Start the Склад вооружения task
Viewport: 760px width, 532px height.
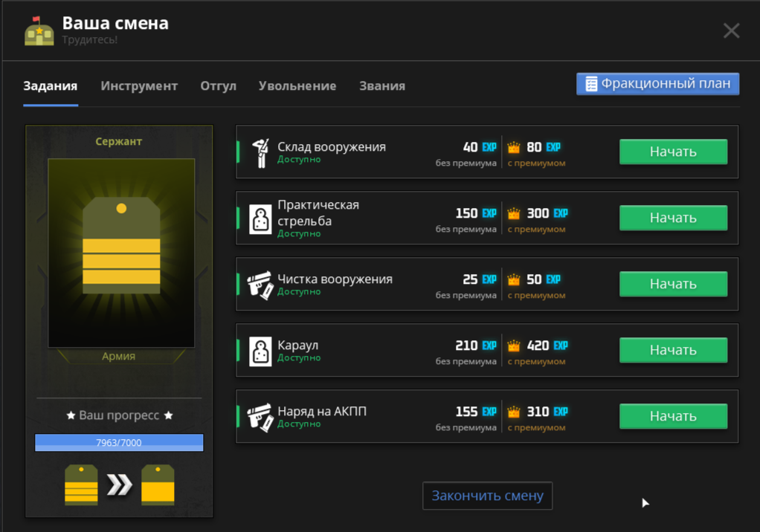[x=673, y=152]
